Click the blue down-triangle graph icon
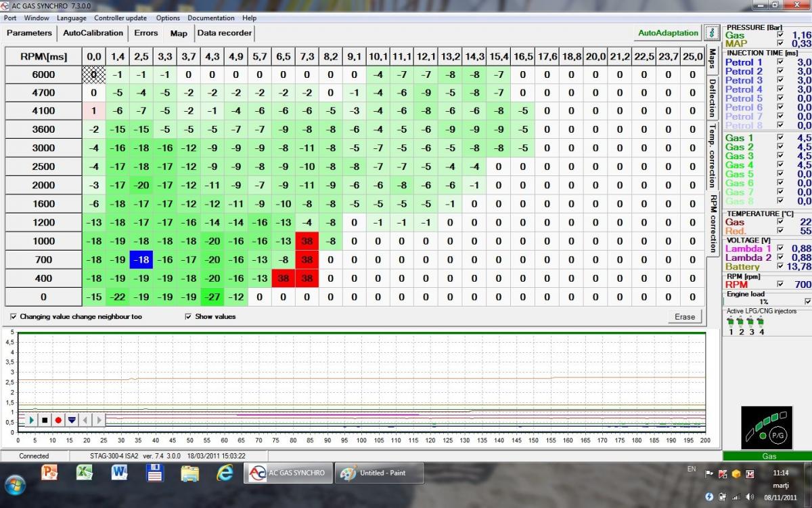Viewport: 812px width, 508px height. tap(72, 420)
